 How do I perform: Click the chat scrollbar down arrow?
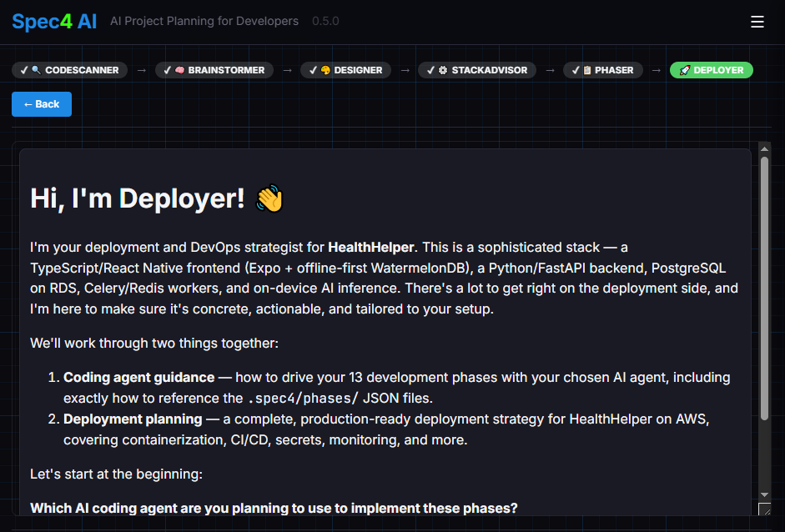point(764,494)
